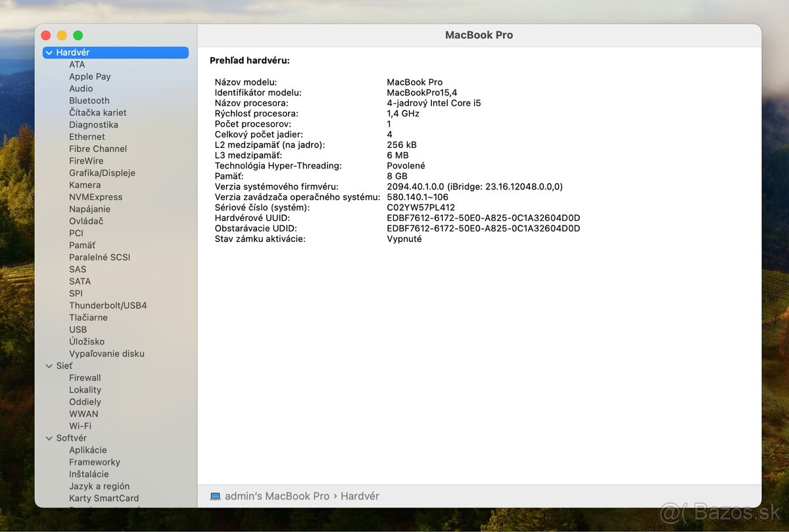Click the Prehľad hardvéru heading
This screenshot has height=532, width=789.
(x=250, y=60)
